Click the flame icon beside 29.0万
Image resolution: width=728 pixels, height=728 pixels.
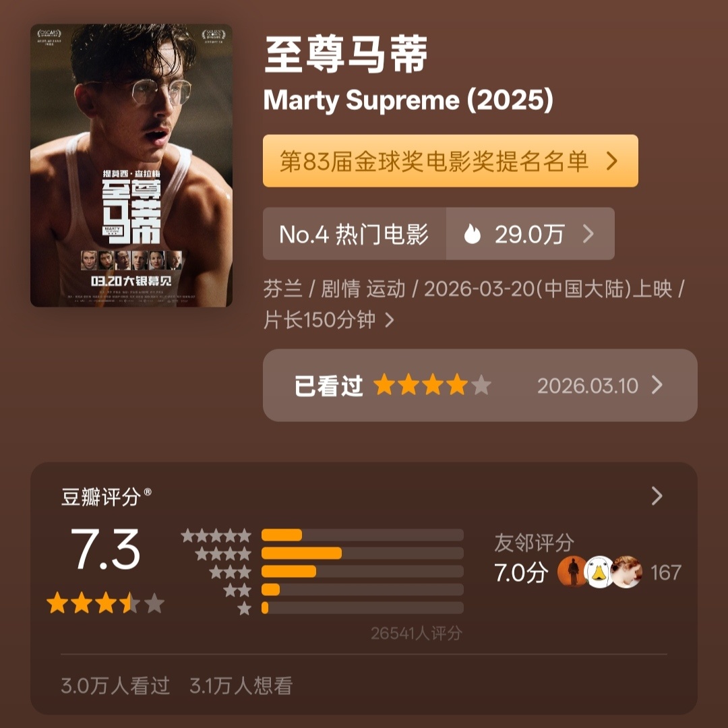pos(474,234)
